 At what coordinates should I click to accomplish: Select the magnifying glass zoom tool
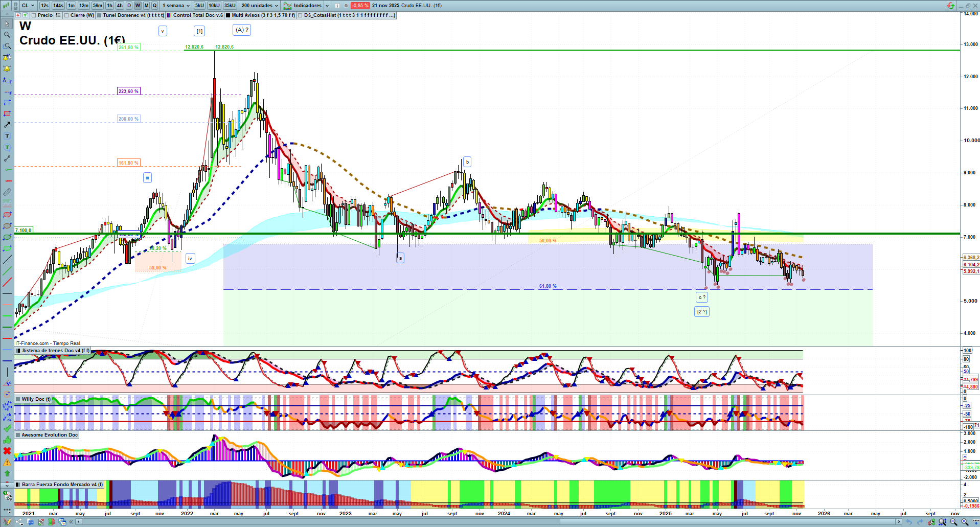click(x=7, y=35)
